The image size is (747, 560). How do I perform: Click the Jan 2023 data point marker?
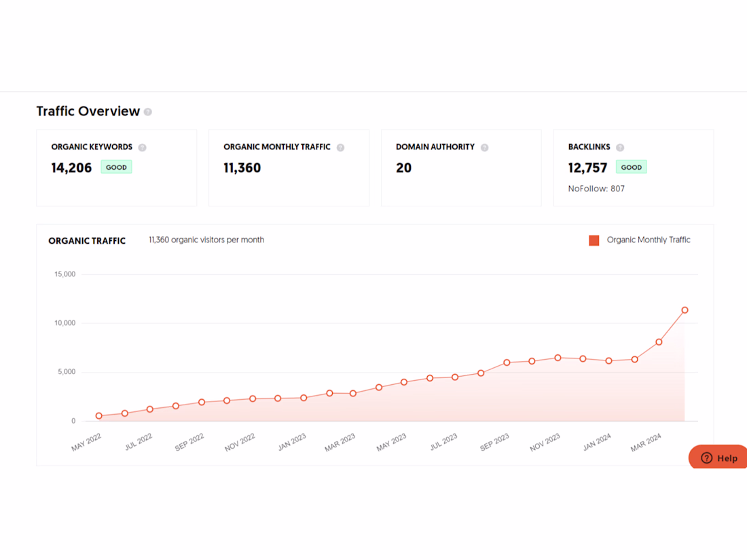304,398
